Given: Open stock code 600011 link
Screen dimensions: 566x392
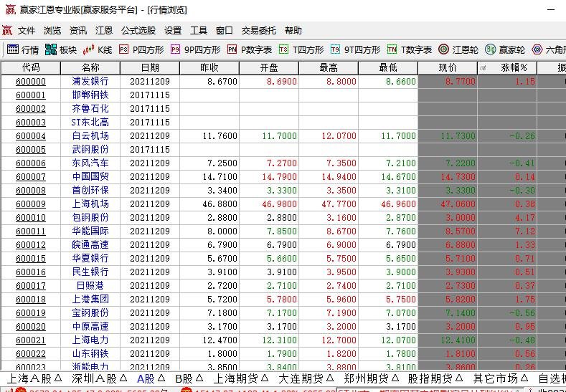Looking at the screenshot, I should pos(31,231).
